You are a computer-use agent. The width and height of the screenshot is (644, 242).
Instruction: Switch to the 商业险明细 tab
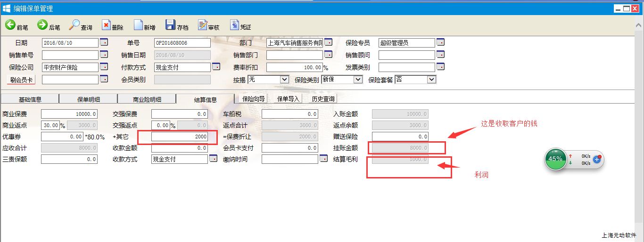pos(147,99)
